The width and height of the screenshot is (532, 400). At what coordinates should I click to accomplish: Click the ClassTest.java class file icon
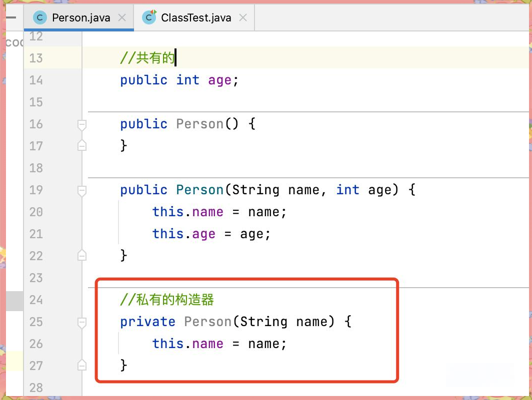pyautogui.click(x=149, y=17)
